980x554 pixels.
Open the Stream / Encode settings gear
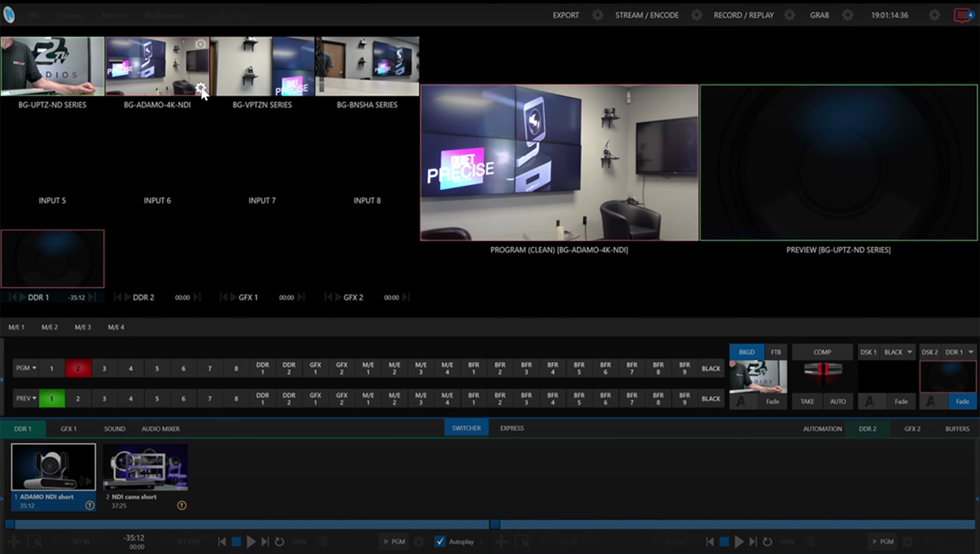pos(697,15)
